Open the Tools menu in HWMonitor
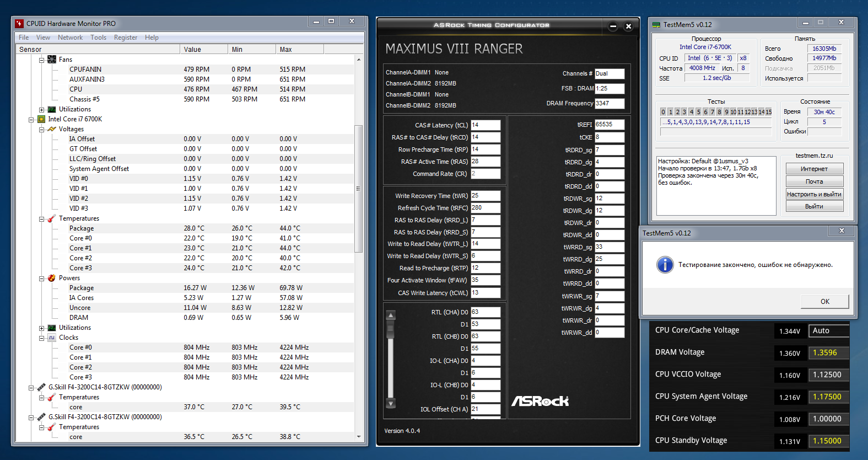Image resolution: width=868 pixels, height=460 pixels. click(98, 38)
